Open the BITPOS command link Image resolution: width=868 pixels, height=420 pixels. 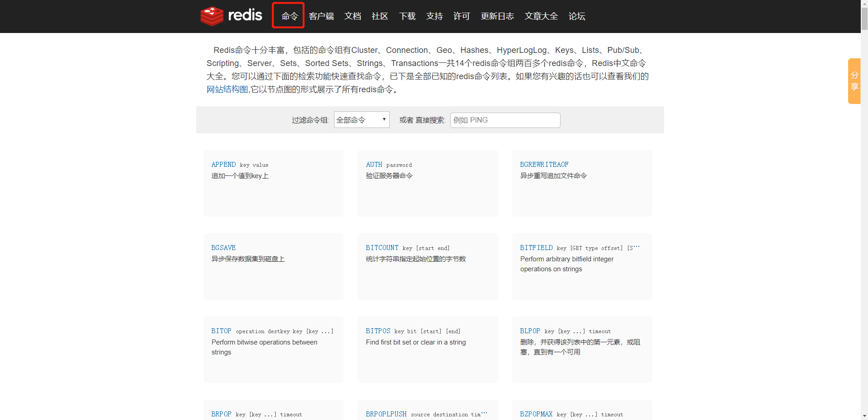point(378,331)
